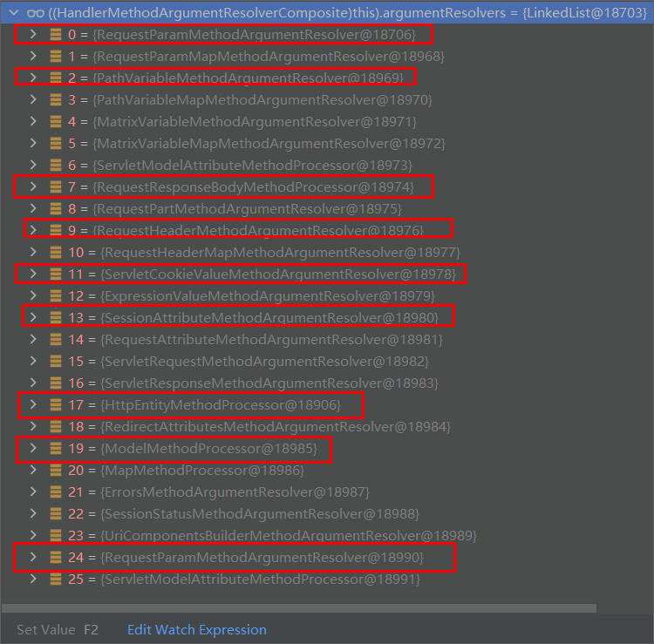Click the object icon of element 4
654x644 pixels.
coord(56,121)
